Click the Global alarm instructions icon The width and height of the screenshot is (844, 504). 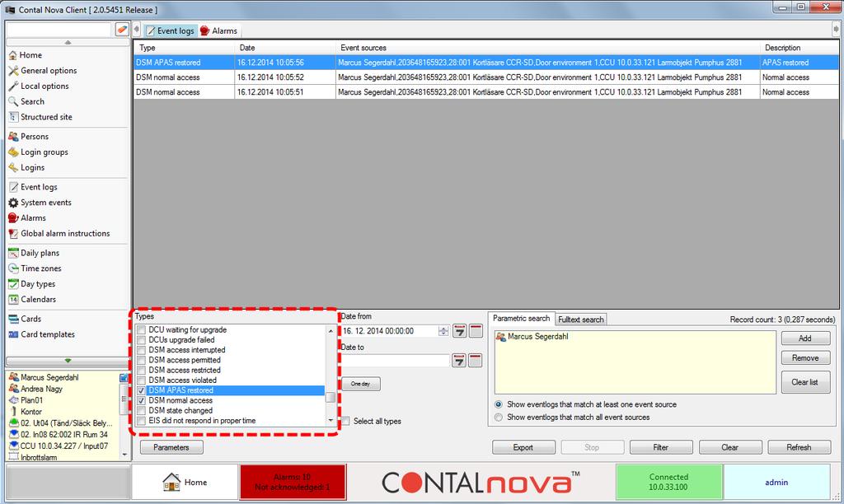[13, 233]
